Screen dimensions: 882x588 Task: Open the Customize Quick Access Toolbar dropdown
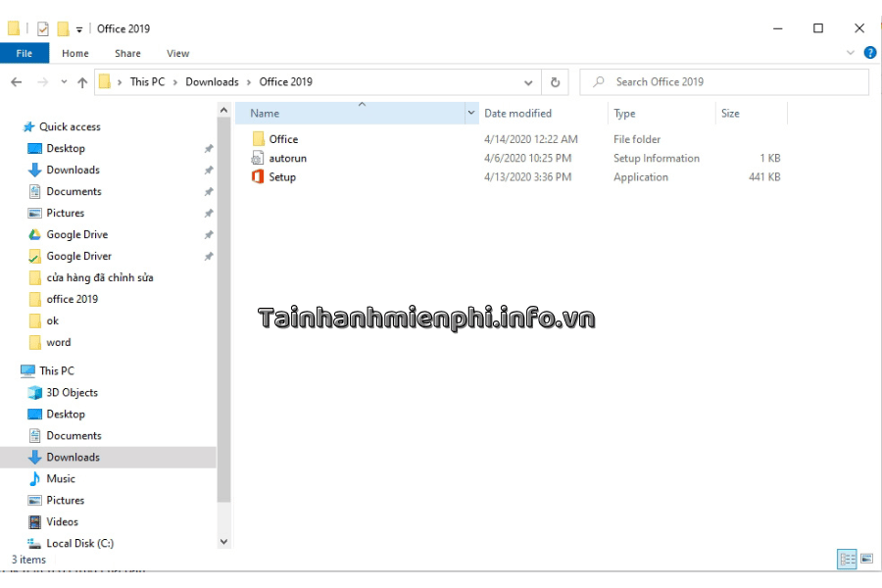click(79, 29)
